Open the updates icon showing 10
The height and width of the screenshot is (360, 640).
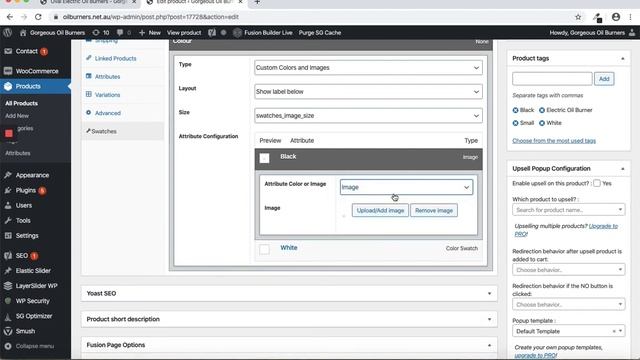(x=96, y=33)
